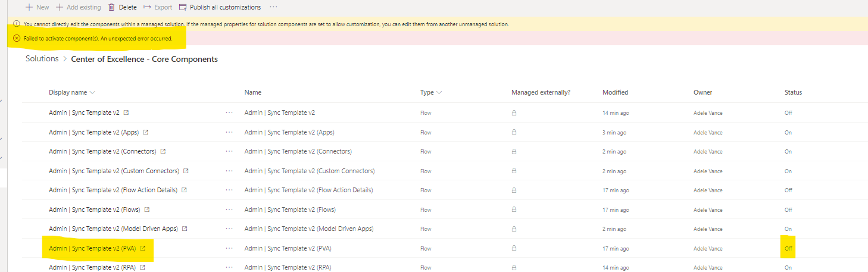The image size is (868, 272).
Task: Click the Delete trash button
Action: [122, 7]
